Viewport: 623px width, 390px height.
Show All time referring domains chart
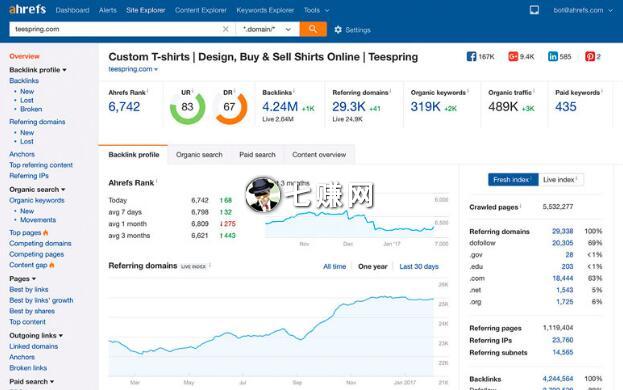(x=334, y=266)
